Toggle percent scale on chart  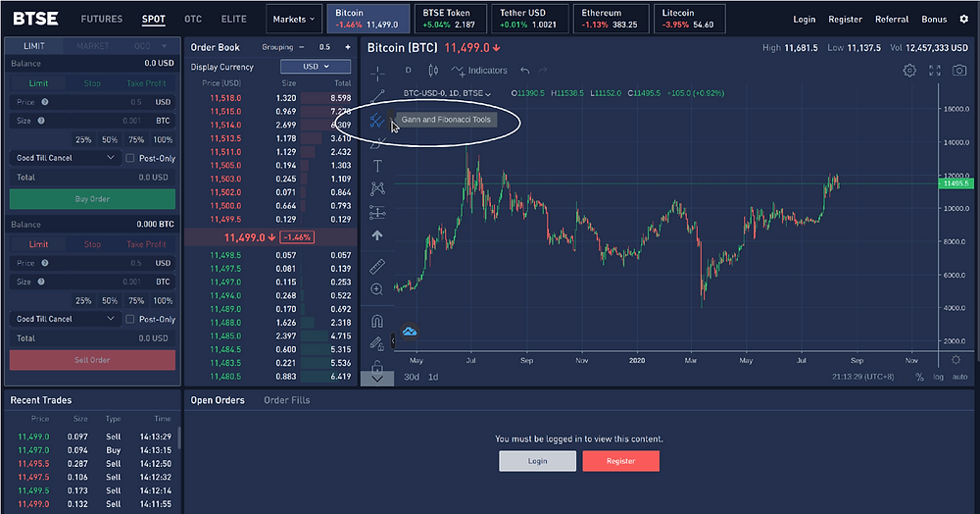click(919, 377)
